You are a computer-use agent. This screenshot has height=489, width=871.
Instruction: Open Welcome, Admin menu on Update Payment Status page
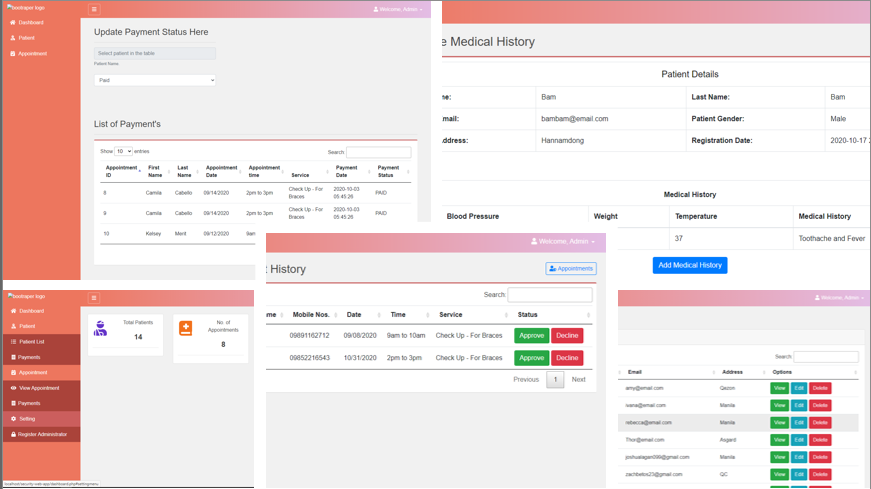click(x=398, y=9)
